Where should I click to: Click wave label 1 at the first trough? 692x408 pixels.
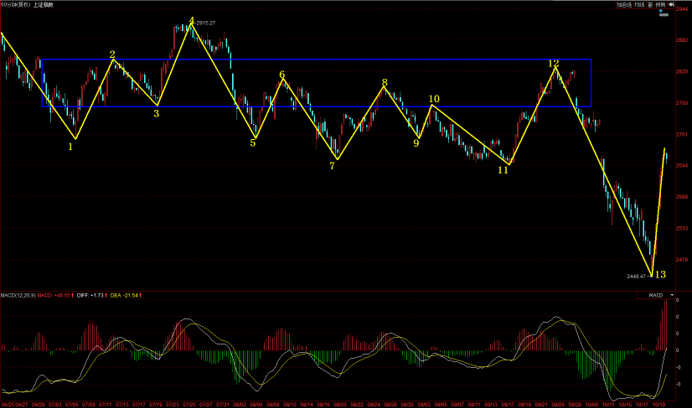click(x=70, y=146)
